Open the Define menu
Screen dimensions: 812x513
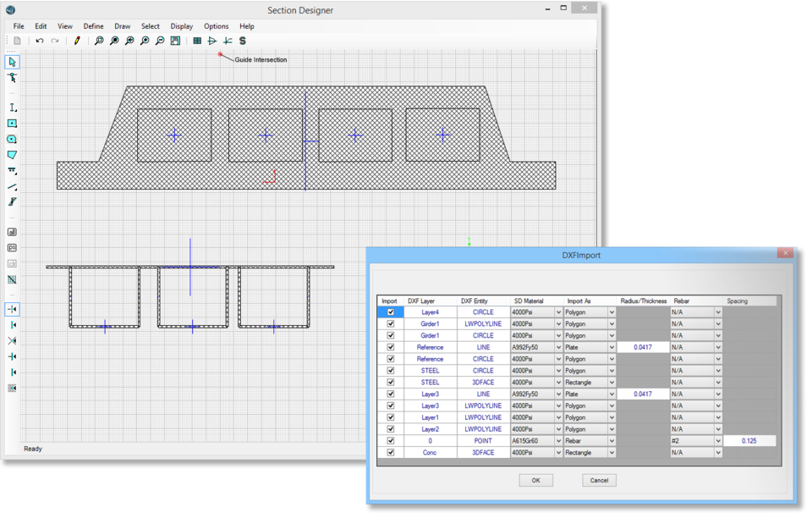pos(93,26)
